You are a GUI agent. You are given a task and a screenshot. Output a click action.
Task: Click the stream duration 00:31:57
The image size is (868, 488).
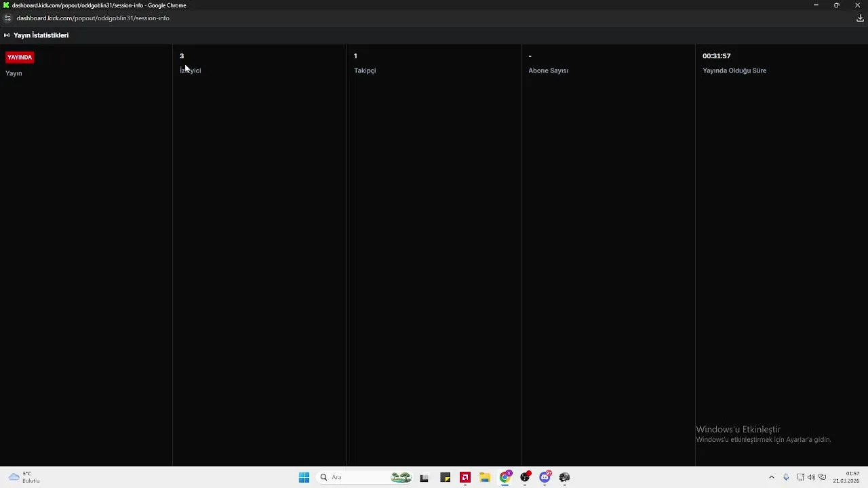[717, 56]
